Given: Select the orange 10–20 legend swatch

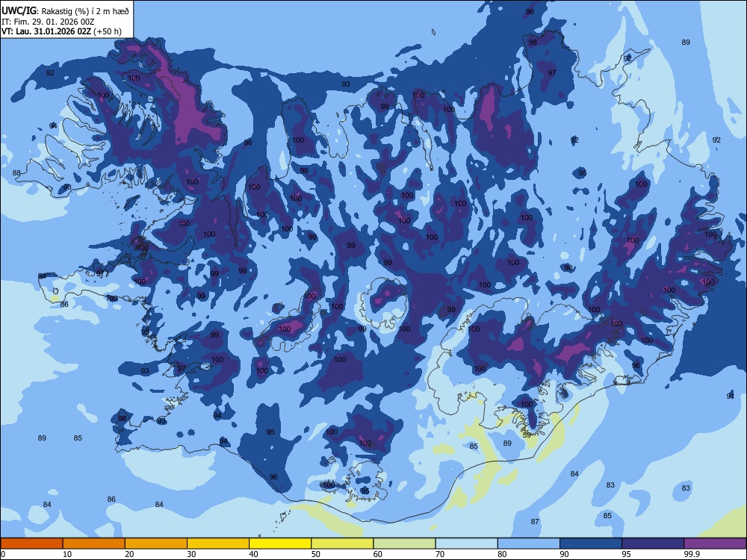Looking at the screenshot, I should tap(94, 544).
